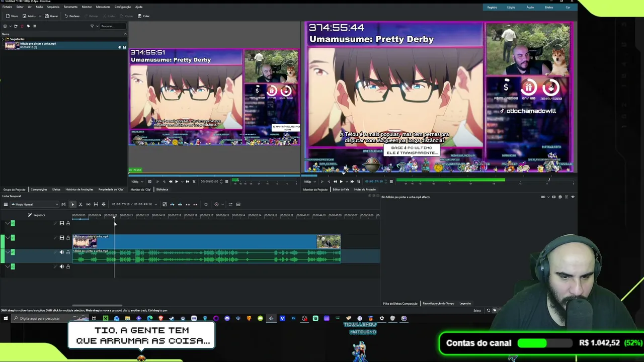Fast forward the clip monitor
This screenshot has width=644, height=362.
[188, 182]
